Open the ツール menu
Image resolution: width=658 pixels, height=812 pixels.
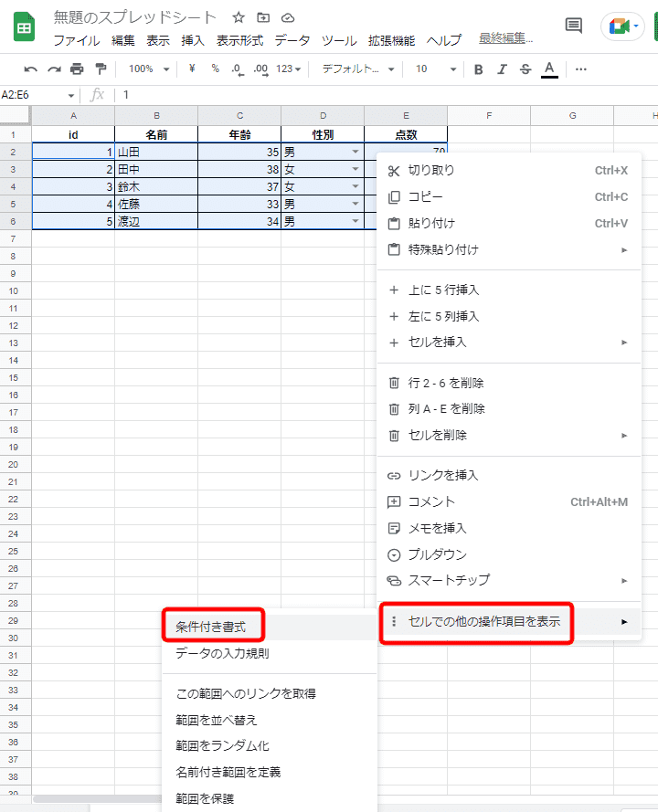[x=339, y=40]
